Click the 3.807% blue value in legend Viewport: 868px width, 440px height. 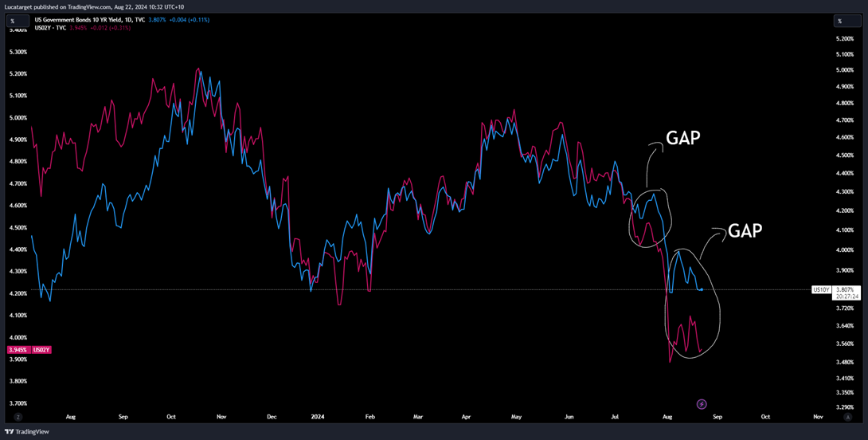pyautogui.click(x=157, y=20)
